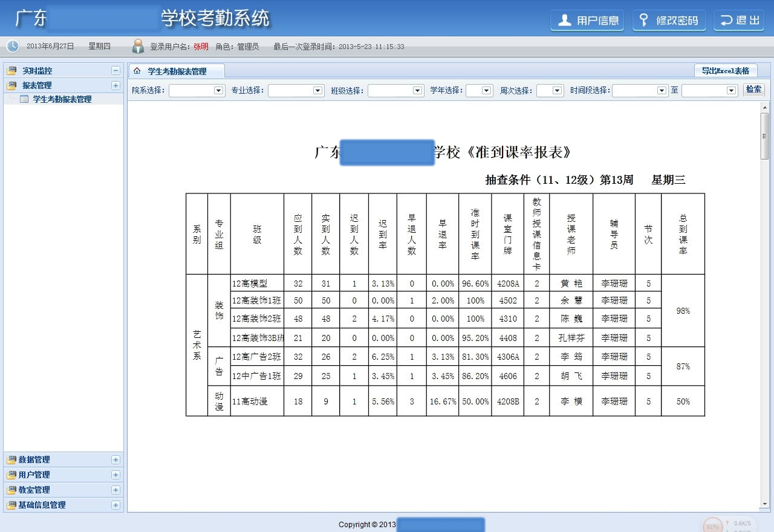Open the 基础信息管理 menu header
This screenshot has width=774, height=532.
[63, 505]
